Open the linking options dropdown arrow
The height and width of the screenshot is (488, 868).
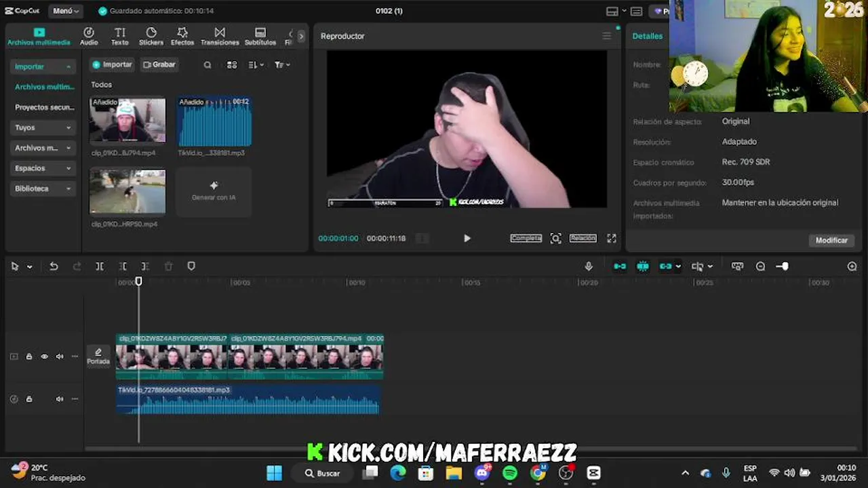(678, 267)
